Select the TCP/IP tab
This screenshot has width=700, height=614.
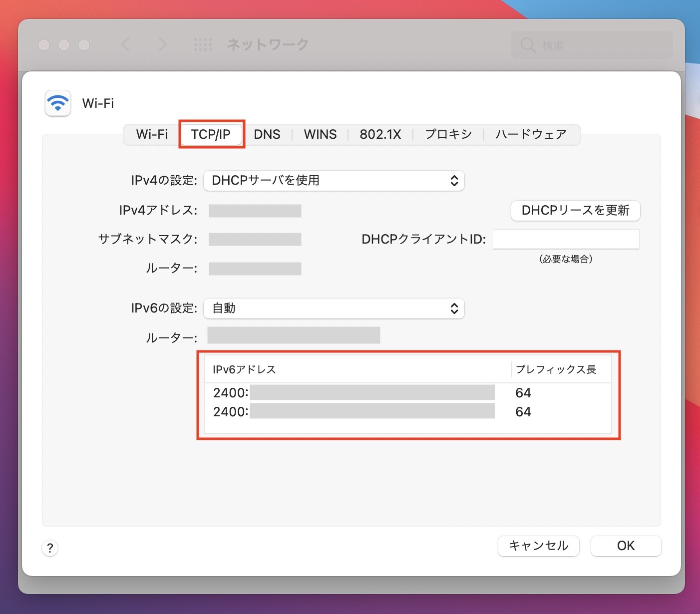click(211, 134)
